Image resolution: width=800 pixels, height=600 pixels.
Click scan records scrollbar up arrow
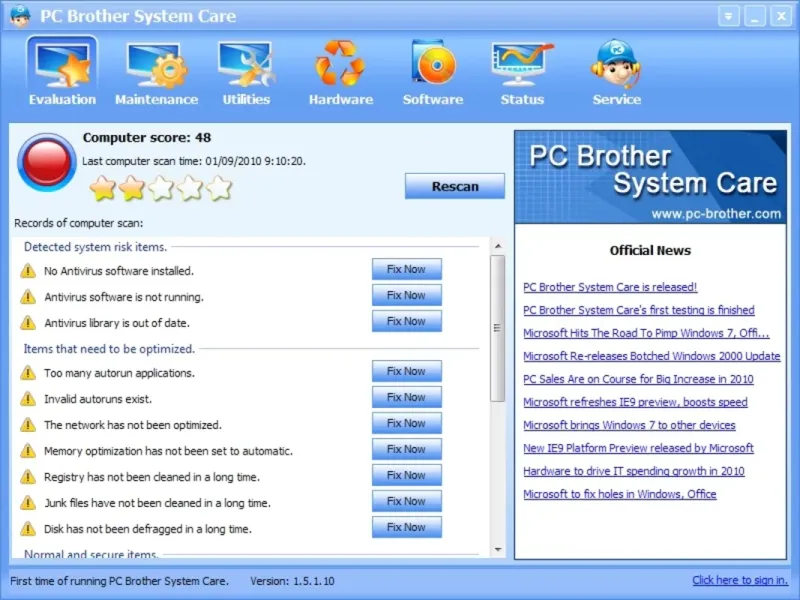click(498, 246)
